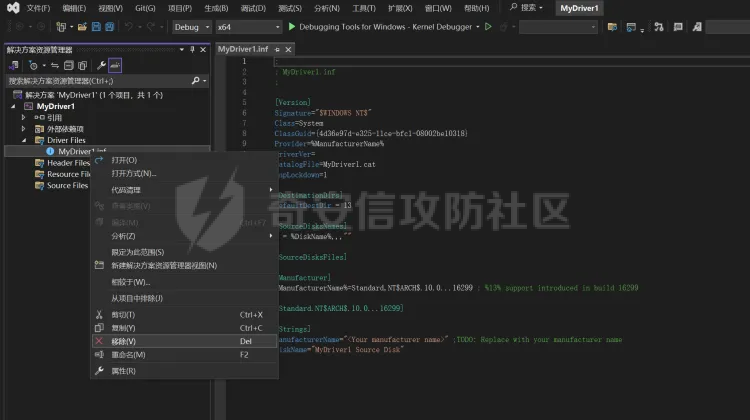The image size is (750, 420).
Task: Toggle show all files in Solution Explorer
Action: [82, 65]
